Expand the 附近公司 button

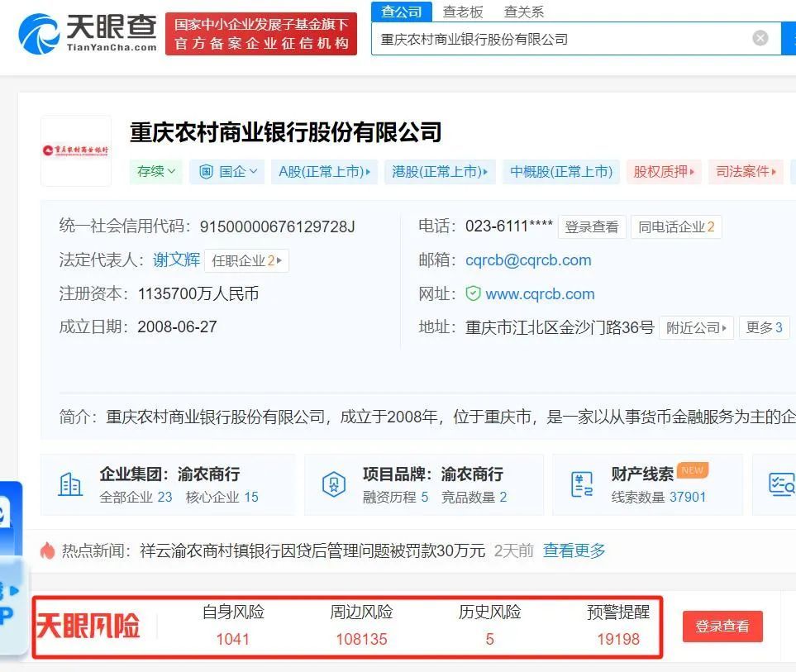point(696,328)
